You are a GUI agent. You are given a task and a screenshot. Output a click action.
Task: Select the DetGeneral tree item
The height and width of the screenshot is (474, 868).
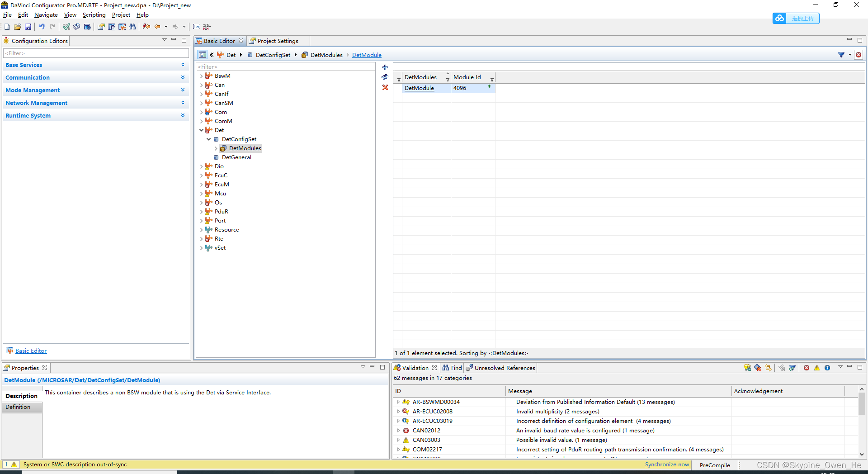coord(236,157)
